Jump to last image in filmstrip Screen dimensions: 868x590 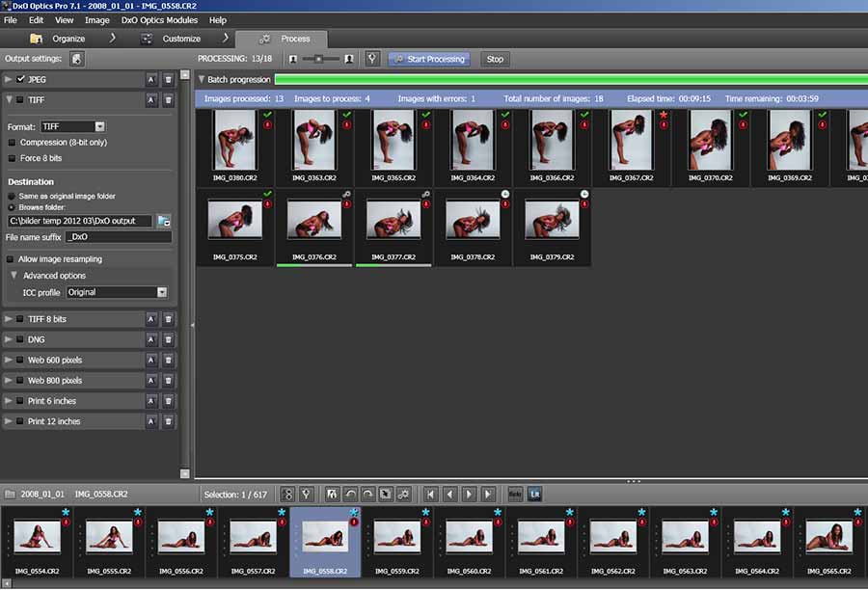tap(488, 494)
